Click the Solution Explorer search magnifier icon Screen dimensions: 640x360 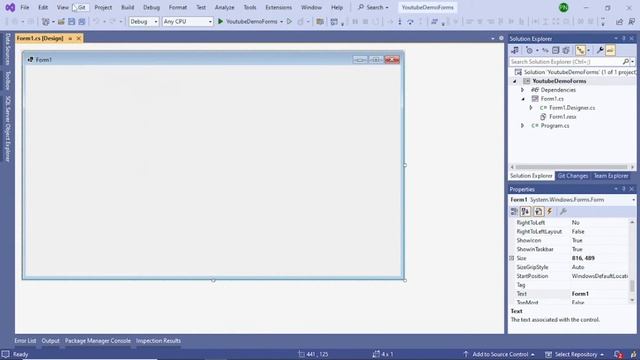(x=626, y=62)
